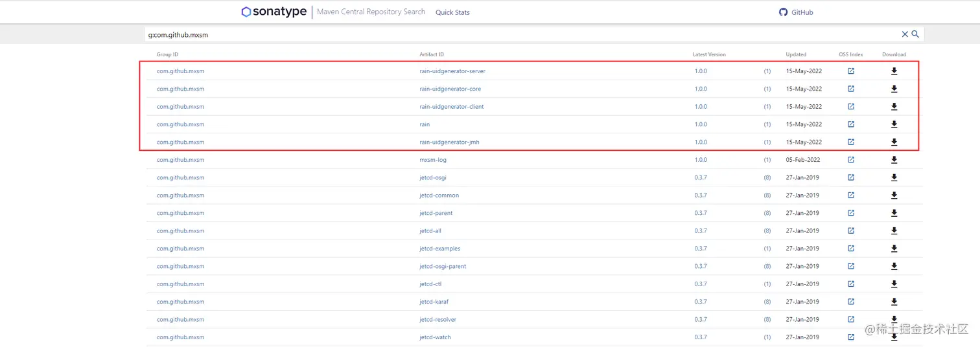Focus the search box containing g:com.github.mxsm
980x347 pixels.
522,34
